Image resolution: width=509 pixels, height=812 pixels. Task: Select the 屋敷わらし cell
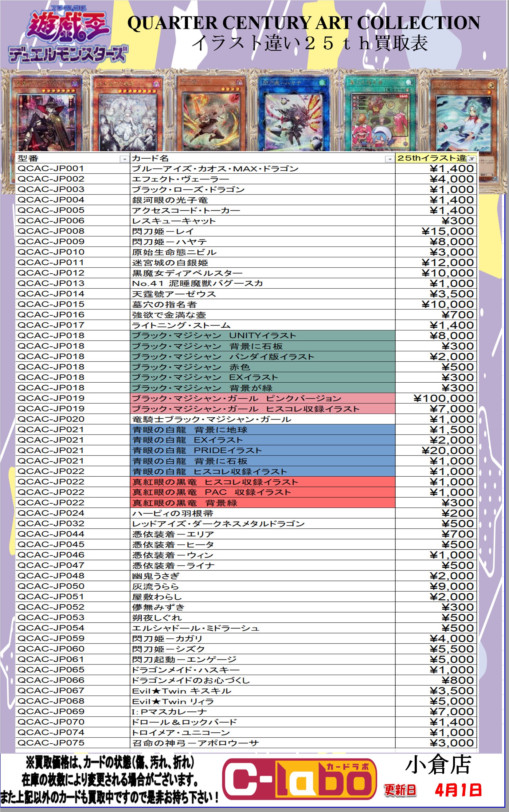(263, 597)
